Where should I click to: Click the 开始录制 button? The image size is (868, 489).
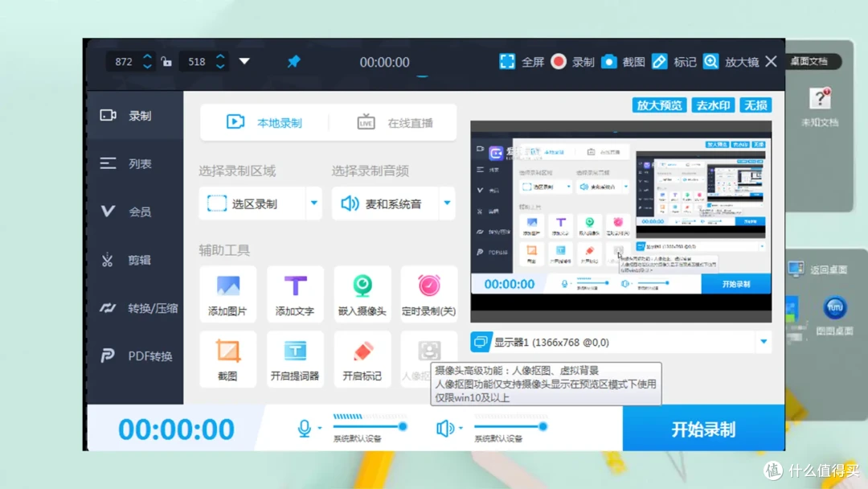(x=703, y=429)
